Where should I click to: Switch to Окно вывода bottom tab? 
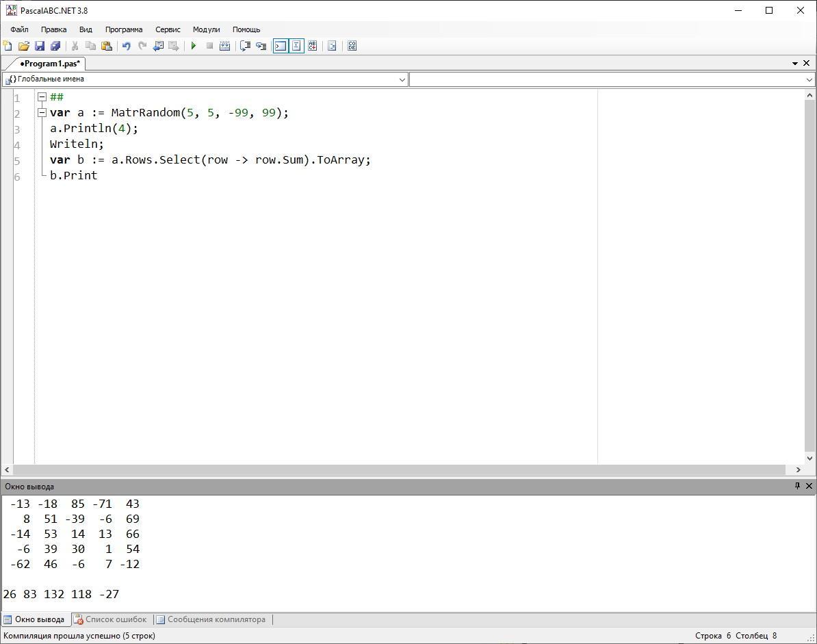coord(35,619)
